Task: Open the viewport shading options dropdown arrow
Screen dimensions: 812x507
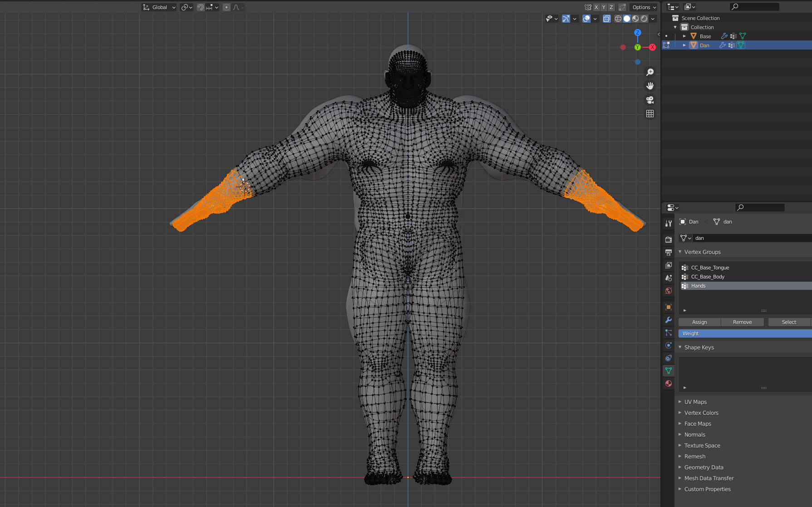Action: (x=653, y=19)
